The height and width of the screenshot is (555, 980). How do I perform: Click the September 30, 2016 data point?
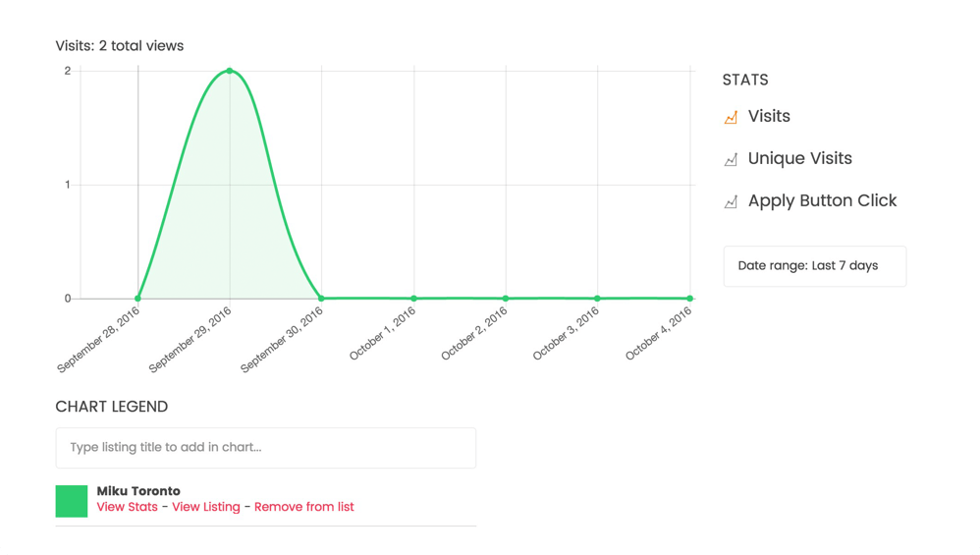point(322,298)
